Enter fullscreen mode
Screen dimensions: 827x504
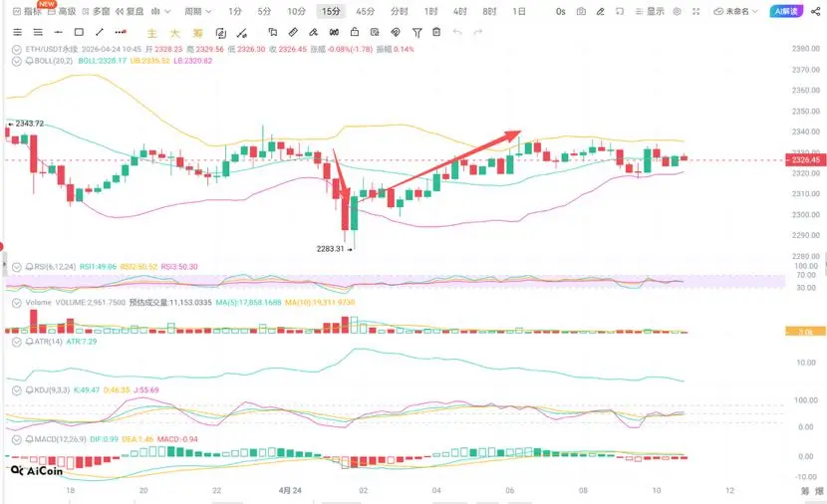pos(696,11)
